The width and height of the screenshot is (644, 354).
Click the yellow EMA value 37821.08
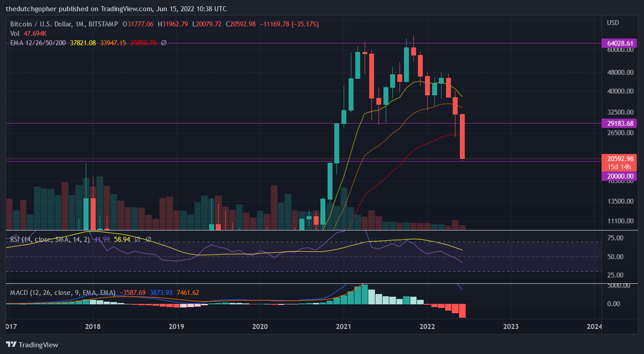coord(83,43)
